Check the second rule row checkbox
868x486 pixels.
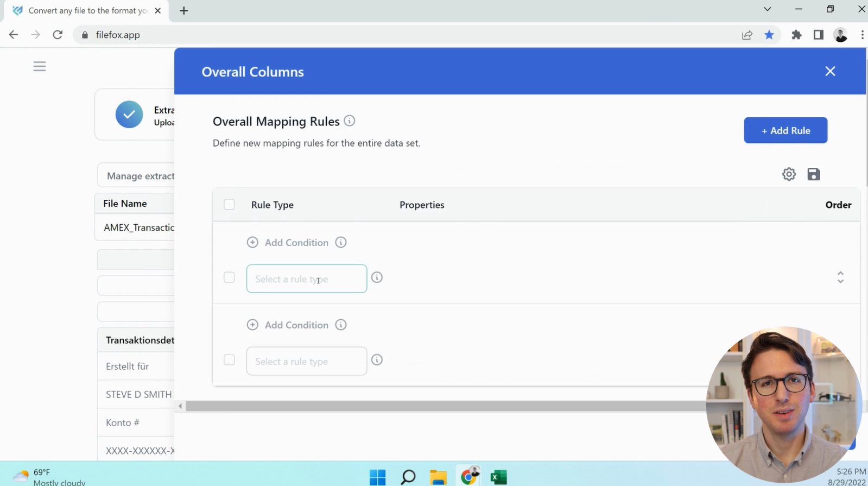pyautogui.click(x=229, y=361)
